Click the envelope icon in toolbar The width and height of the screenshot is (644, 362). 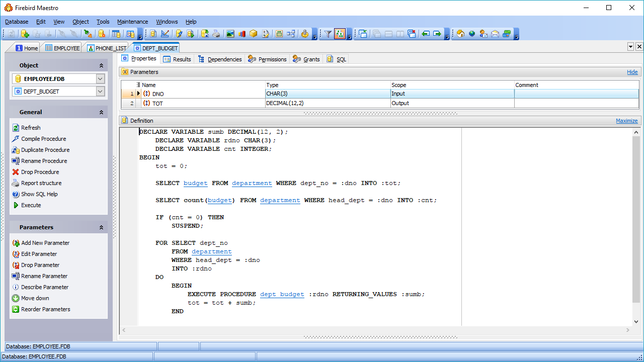(x=495, y=34)
